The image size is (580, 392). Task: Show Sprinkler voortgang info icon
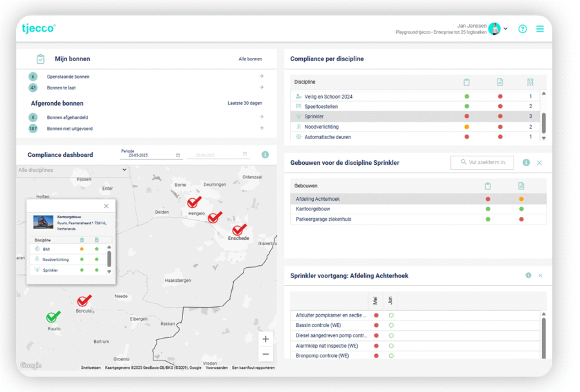pyautogui.click(x=528, y=275)
